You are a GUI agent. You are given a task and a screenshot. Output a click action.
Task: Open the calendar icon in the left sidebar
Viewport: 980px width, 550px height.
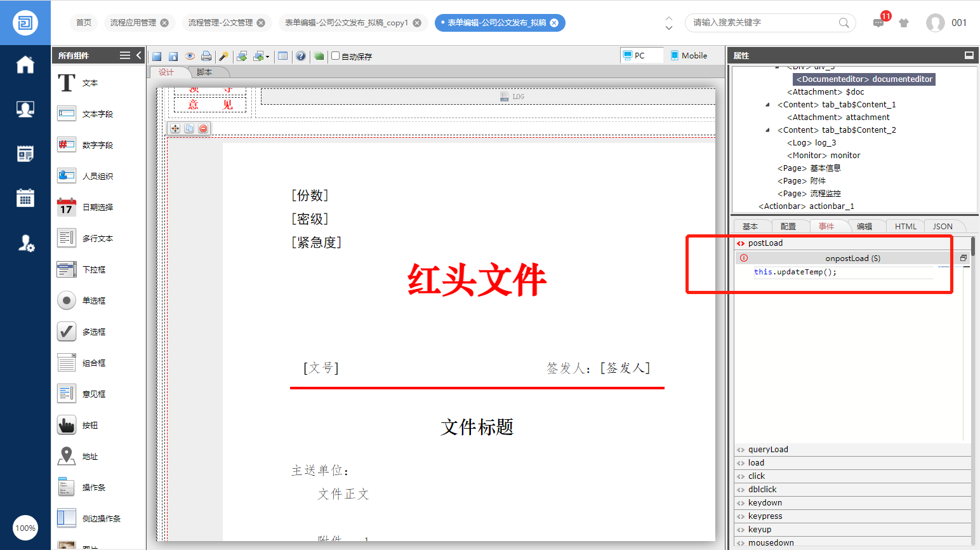25,198
